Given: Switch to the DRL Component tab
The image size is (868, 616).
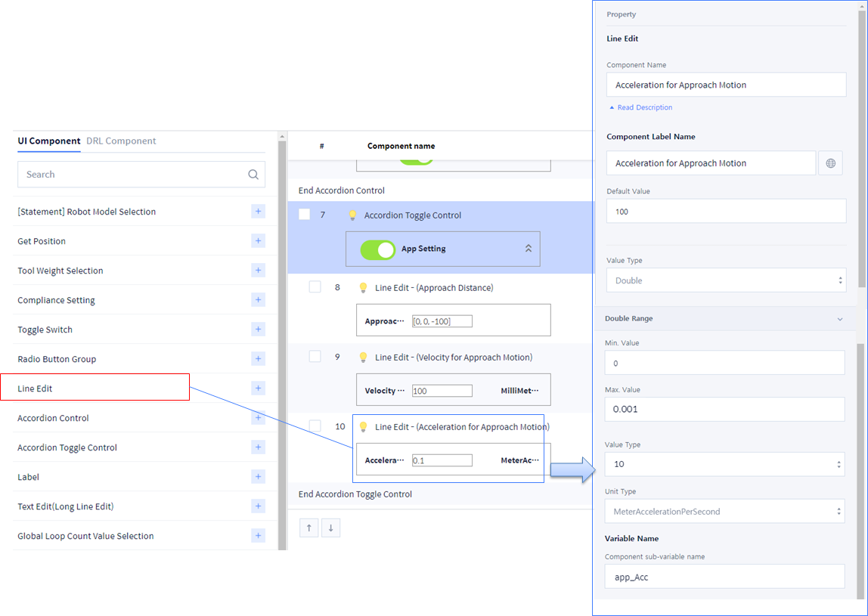Looking at the screenshot, I should [x=121, y=141].
